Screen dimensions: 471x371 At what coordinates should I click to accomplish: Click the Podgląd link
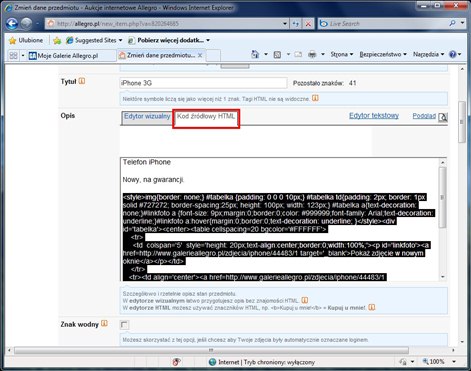click(424, 116)
